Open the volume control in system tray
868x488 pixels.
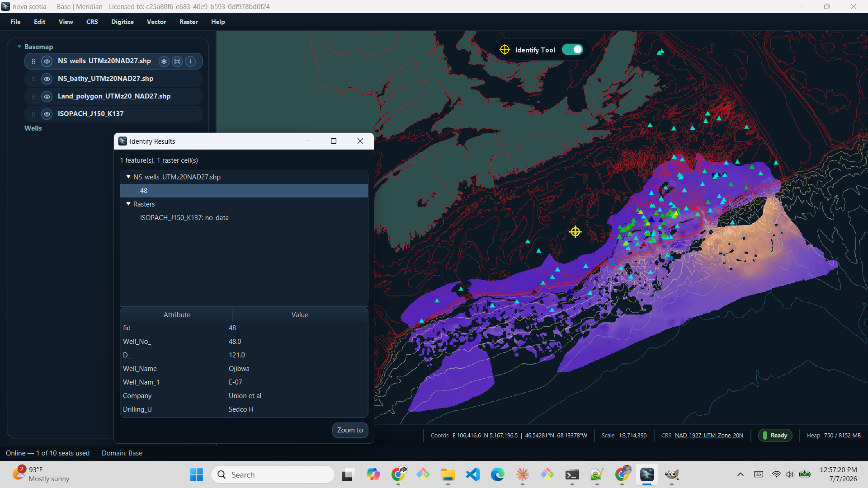[x=789, y=474]
